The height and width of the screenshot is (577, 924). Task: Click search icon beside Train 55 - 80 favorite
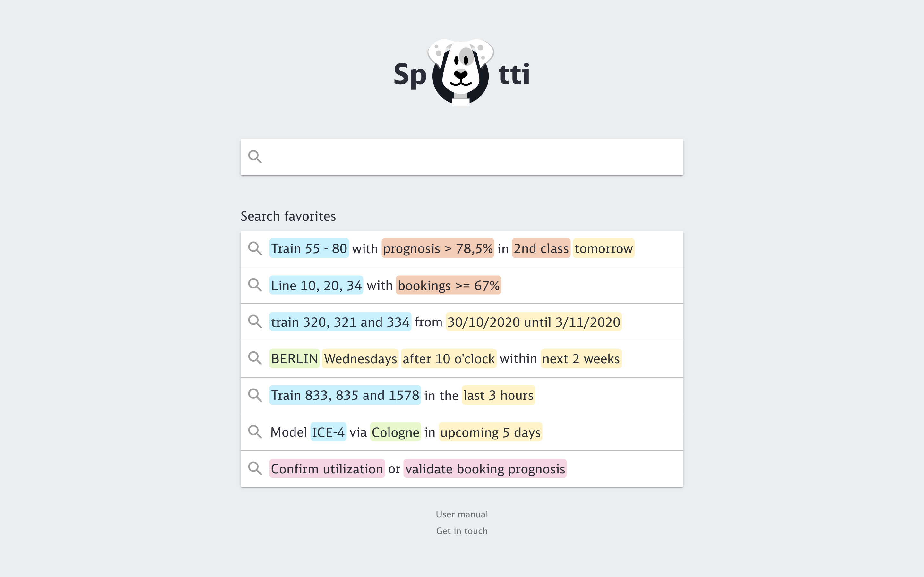[x=255, y=248]
